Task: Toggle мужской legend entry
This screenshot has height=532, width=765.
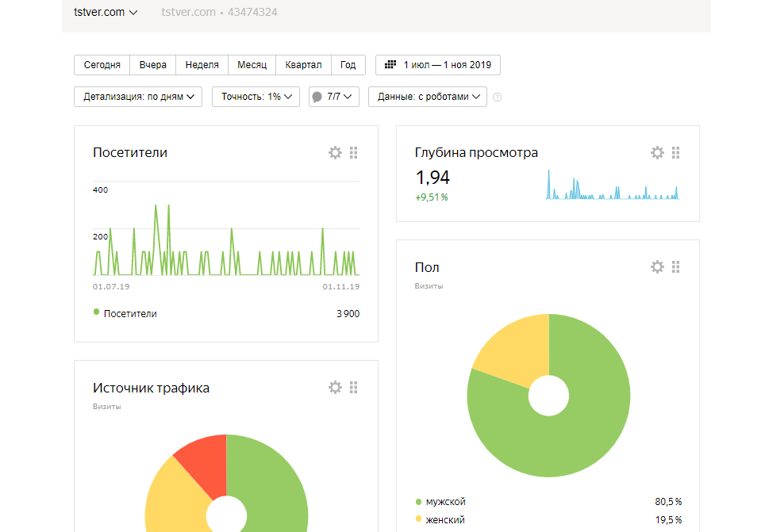Action: [440, 501]
